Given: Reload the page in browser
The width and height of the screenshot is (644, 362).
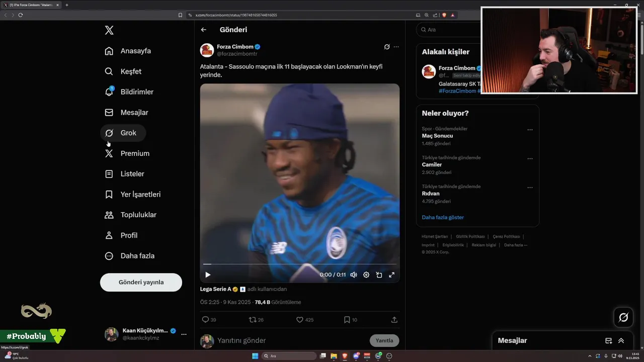Looking at the screenshot, I should coord(21,15).
